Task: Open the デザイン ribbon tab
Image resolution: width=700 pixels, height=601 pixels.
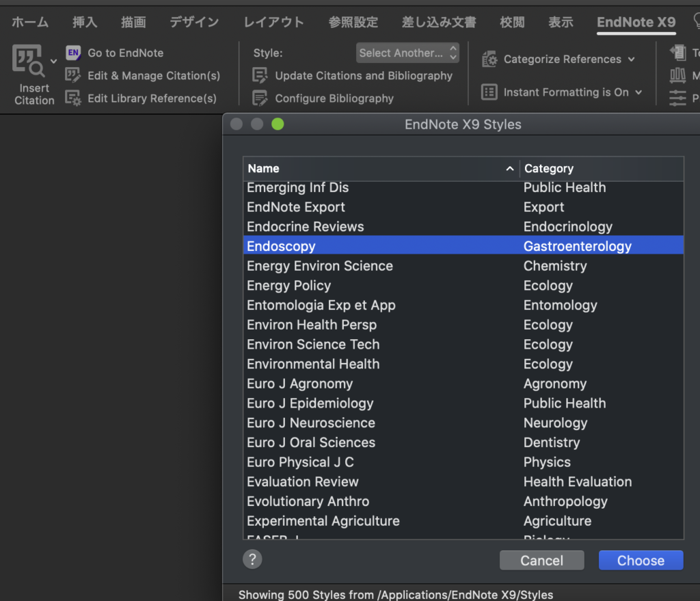Action: 194,22
